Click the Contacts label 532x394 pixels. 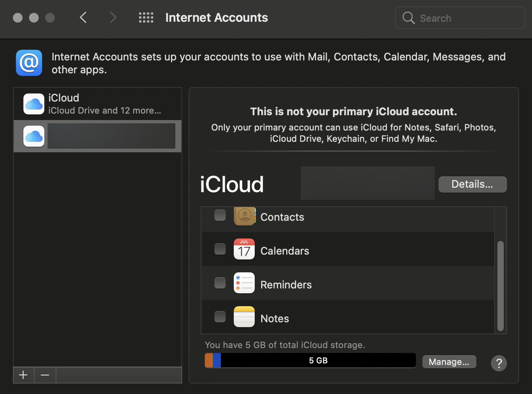282,217
